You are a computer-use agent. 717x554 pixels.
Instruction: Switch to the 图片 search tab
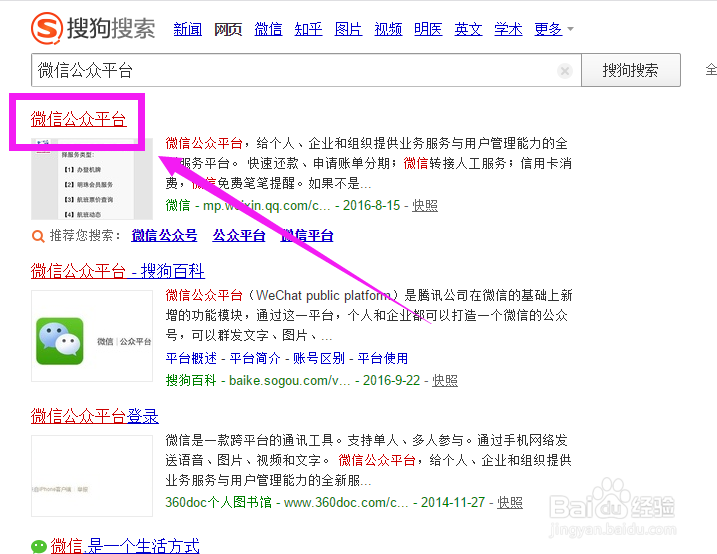coord(348,29)
